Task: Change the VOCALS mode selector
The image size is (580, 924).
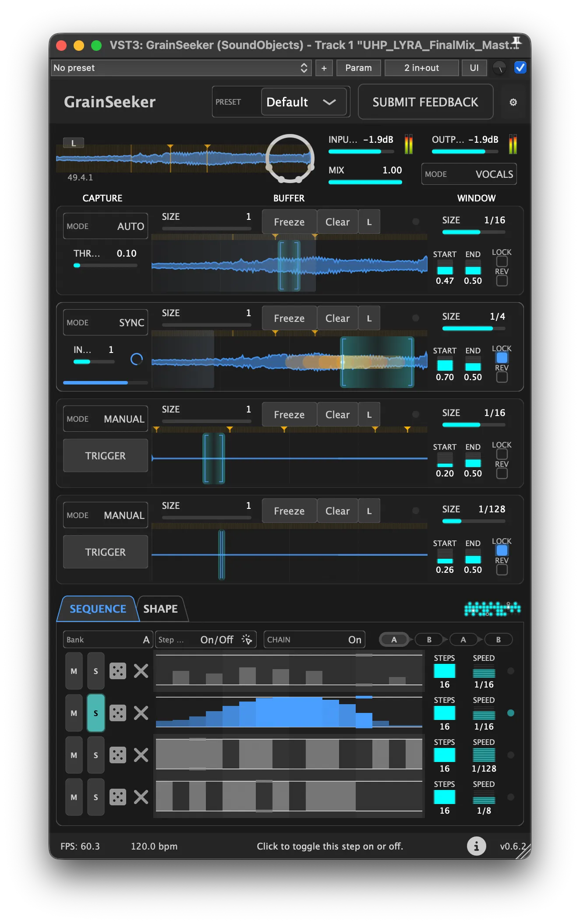Action: pyautogui.click(x=469, y=174)
